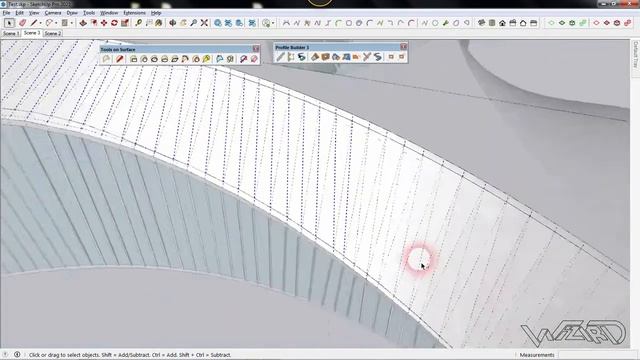Switch to the Scene 1 tab
The width and height of the screenshot is (640, 360).
(x=11, y=33)
